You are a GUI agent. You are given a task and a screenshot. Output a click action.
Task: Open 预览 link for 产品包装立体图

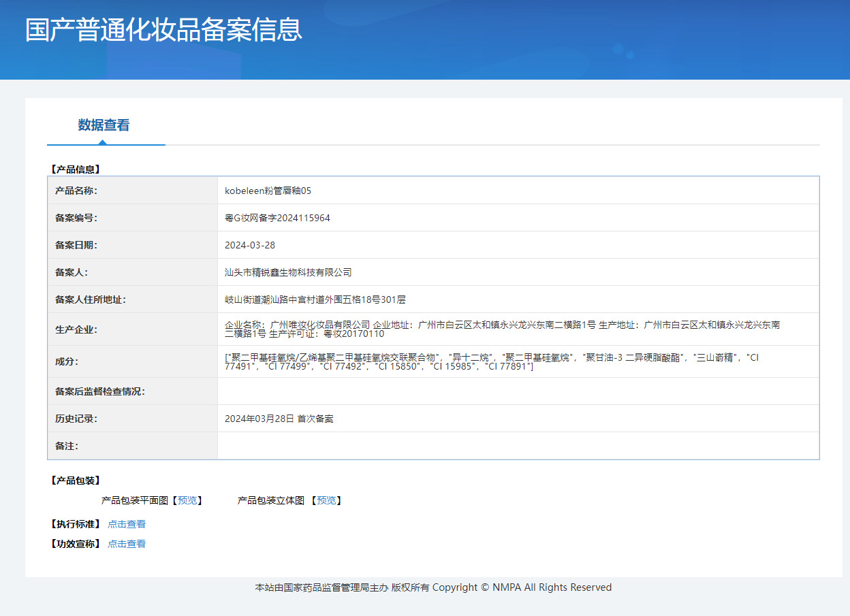(326, 500)
